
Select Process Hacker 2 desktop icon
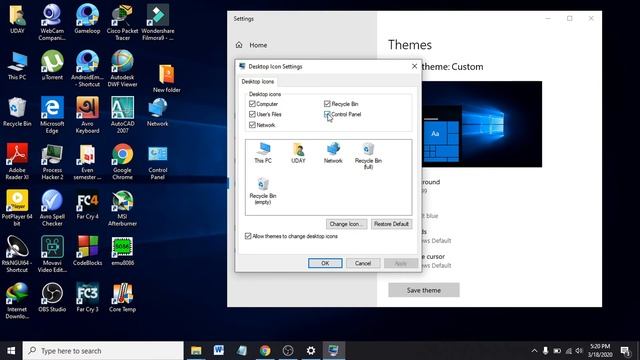pos(52,161)
